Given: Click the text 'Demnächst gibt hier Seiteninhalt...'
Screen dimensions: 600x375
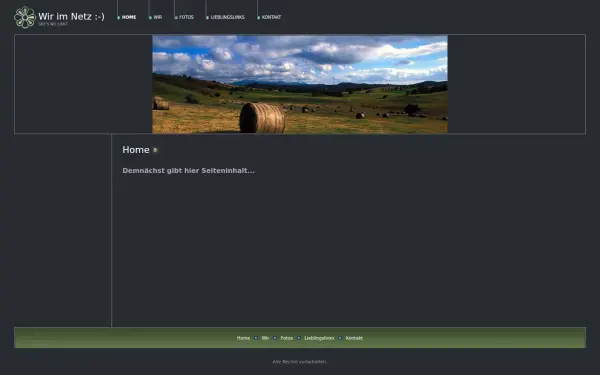Looking at the screenshot, I should coord(188,171).
